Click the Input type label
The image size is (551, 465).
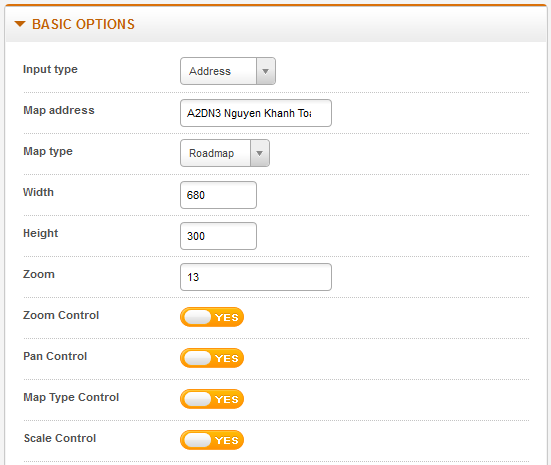[x=50, y=69]
